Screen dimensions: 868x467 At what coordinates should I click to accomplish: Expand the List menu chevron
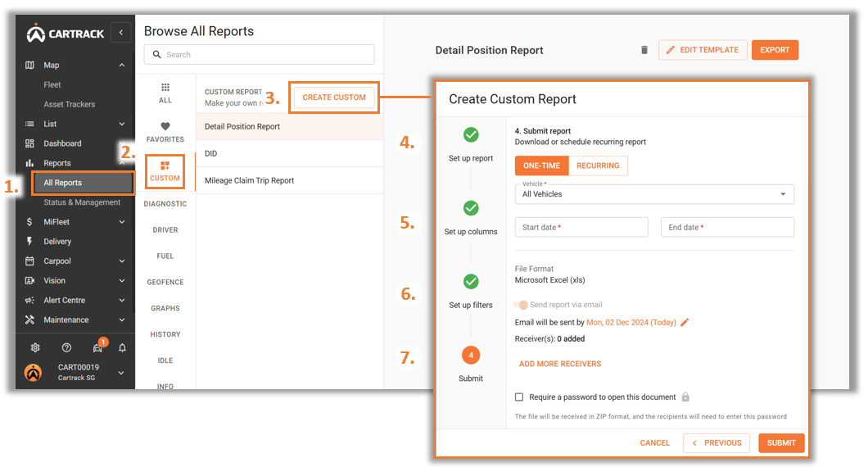tap(122, 124)
